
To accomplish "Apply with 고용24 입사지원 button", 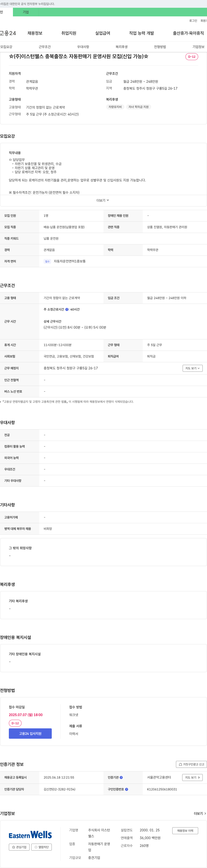I will click(30, 734).
